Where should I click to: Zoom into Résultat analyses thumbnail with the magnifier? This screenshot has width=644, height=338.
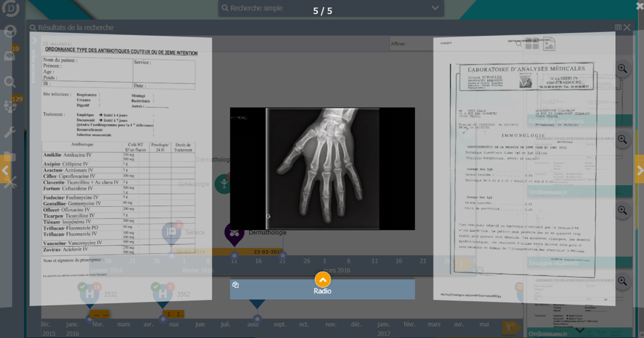point(622,69)
